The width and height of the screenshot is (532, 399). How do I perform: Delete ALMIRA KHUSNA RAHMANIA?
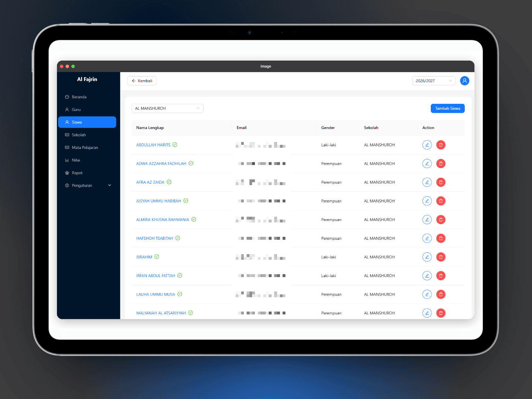click(x=441, y=219)
